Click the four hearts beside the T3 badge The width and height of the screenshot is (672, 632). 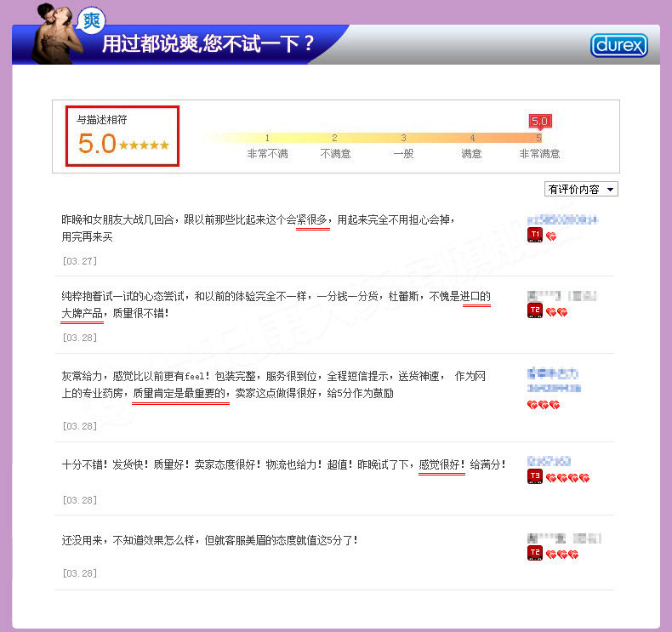[567, 478]
